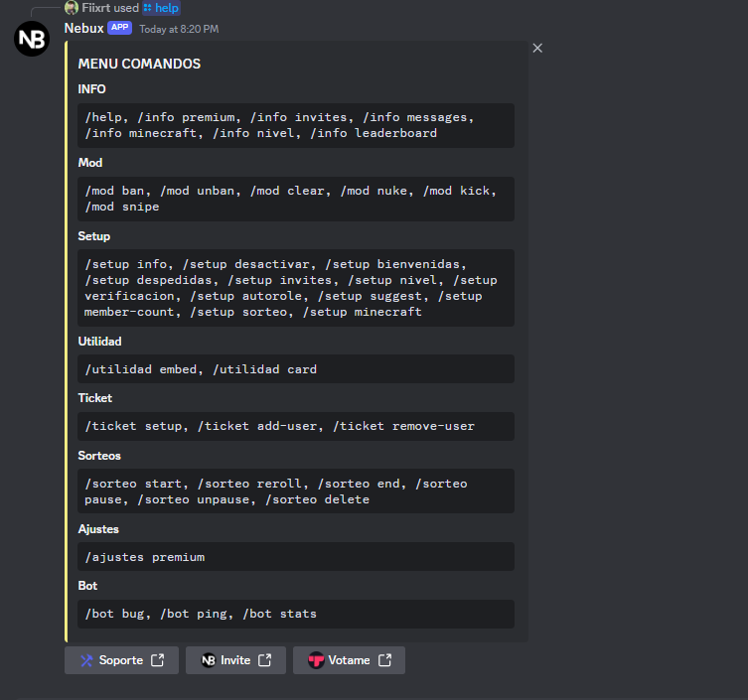Click the Nebux bot avatar
The height and width of the screenshot is (700, 748).
32,39
